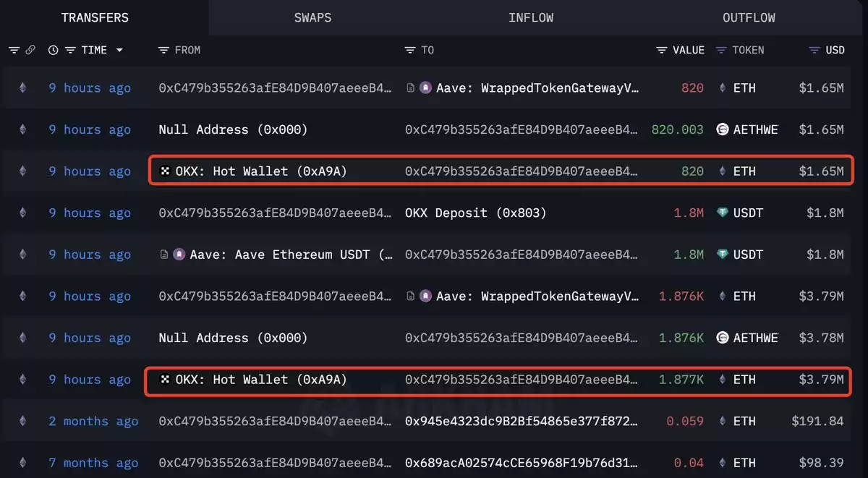Select the $191.84 USD amount

(817, 422)
